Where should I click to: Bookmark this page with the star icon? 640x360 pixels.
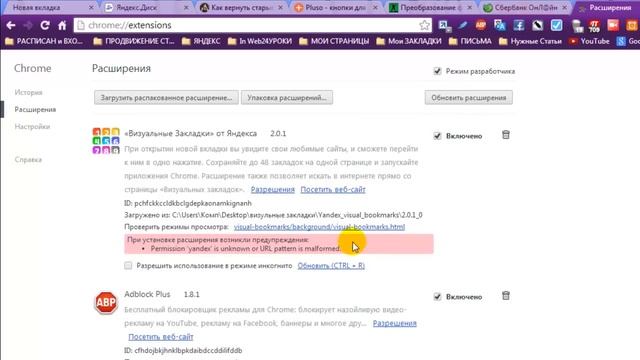(x=424, y=25)
